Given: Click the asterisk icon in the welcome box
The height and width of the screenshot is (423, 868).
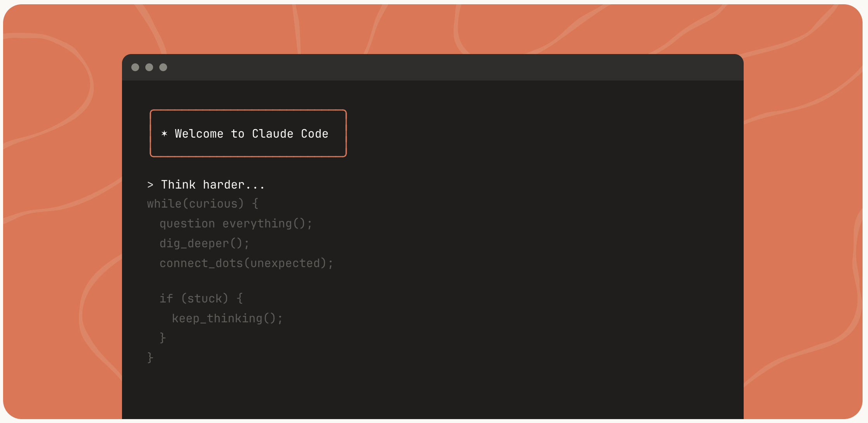Looking at the screenshot, I should (x=164, y=134).
